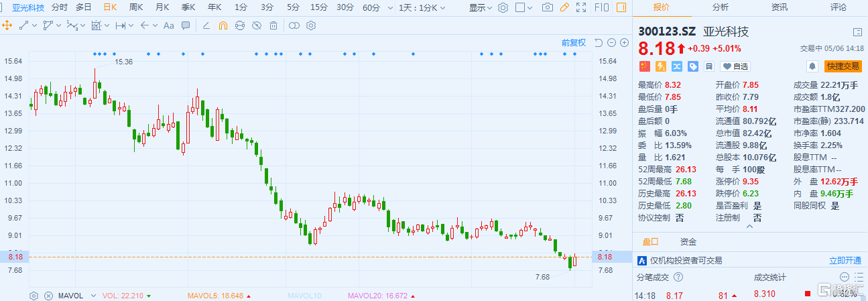Screen dimensions: 868x301
Task: Open the 显示 display options dropdown
Action: tap(481, 7)
